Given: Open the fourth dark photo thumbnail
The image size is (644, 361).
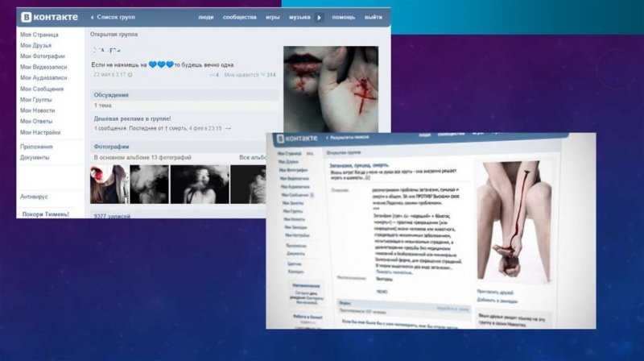Looking at the screenshot, I should click(x=248, y=185).
